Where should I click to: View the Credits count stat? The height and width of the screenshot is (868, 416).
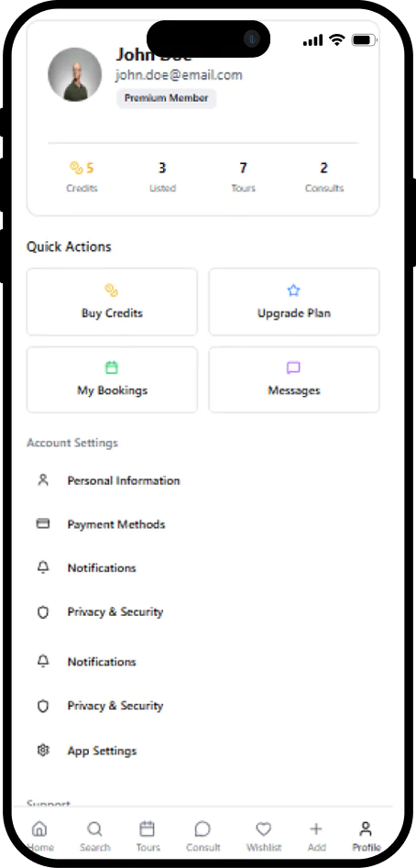[x=82, y=177]
